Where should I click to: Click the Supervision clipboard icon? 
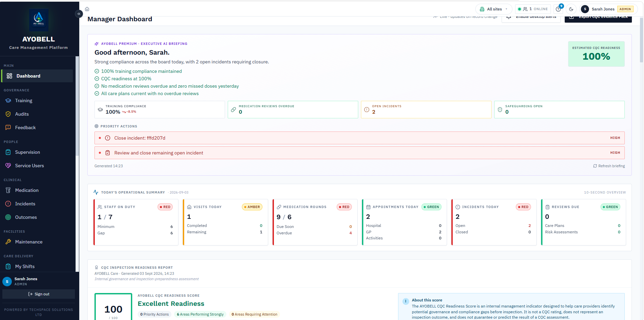(8, 152)
